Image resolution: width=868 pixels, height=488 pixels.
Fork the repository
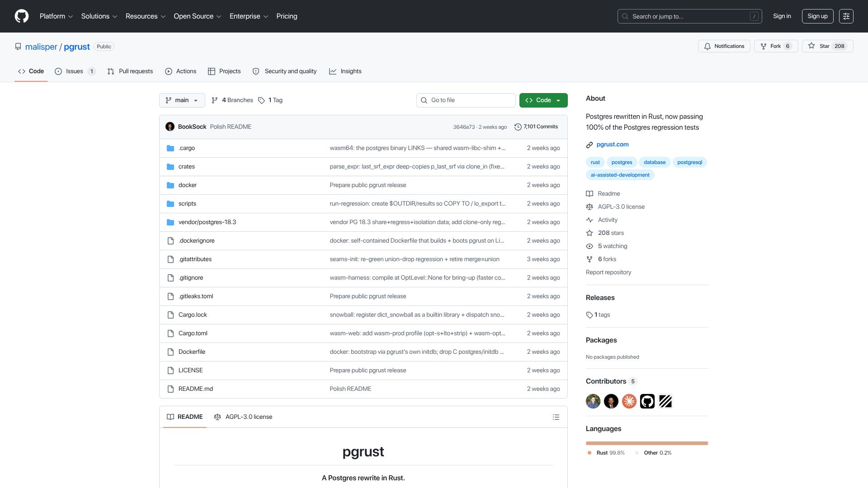click(776, 46)
